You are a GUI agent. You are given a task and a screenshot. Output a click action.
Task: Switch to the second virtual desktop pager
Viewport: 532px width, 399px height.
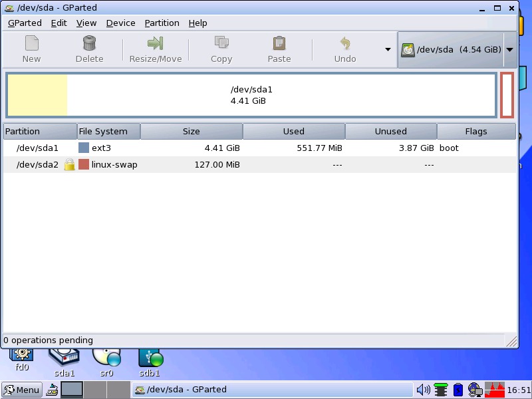point(95,389)
